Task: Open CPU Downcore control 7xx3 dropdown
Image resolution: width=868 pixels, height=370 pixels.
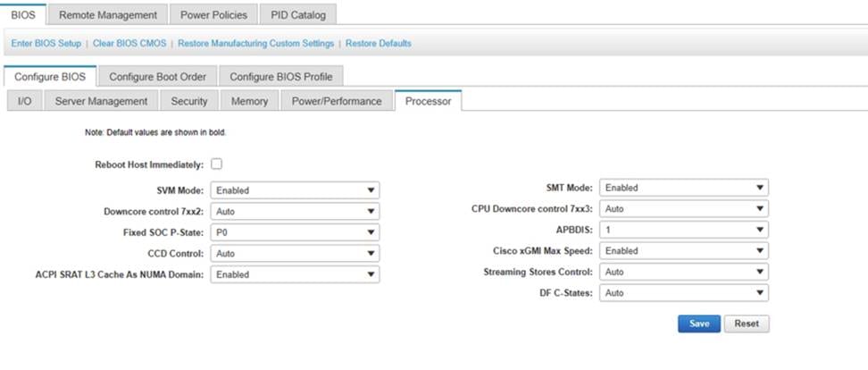Action: (x=684, y=209)
